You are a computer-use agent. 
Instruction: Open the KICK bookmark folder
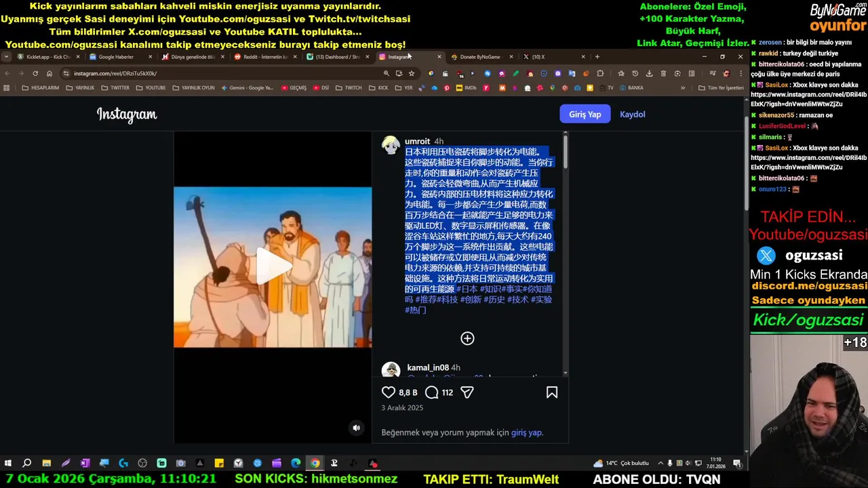pyautogui.click(x=378, y=87)
